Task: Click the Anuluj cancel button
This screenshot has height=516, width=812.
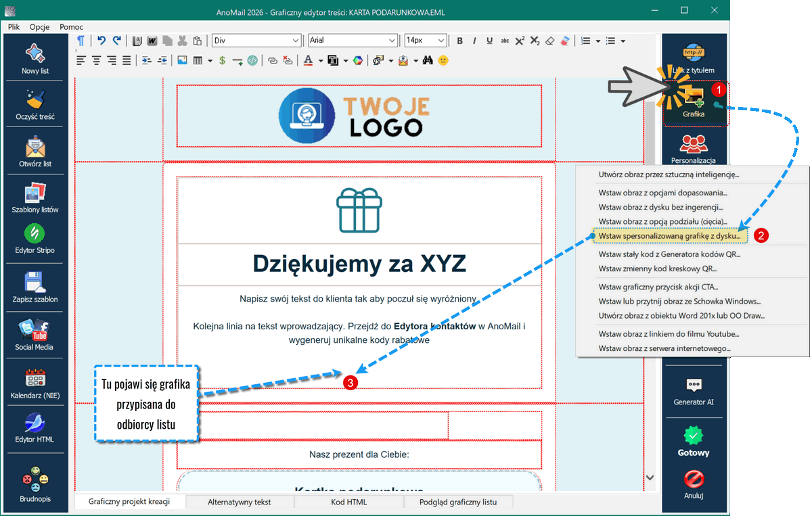Action: coord(694,478)
